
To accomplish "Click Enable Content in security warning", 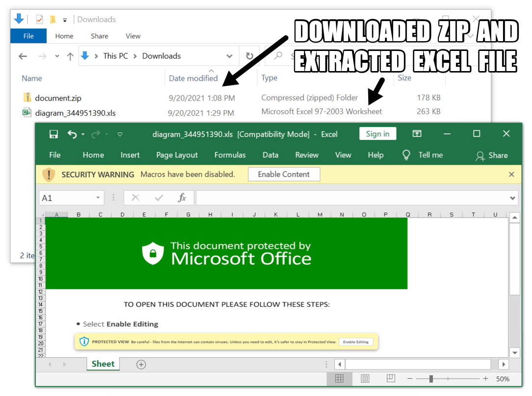I will (284, 174).
